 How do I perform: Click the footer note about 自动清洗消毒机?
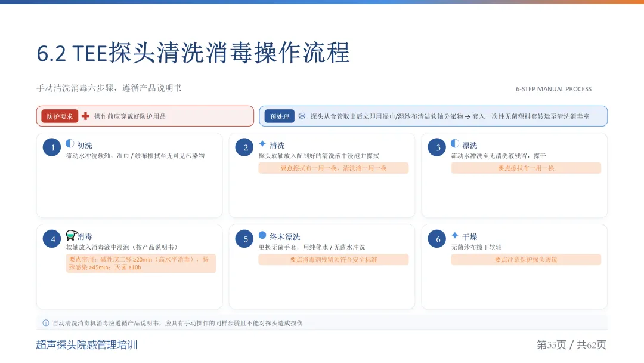coord(178,323)
